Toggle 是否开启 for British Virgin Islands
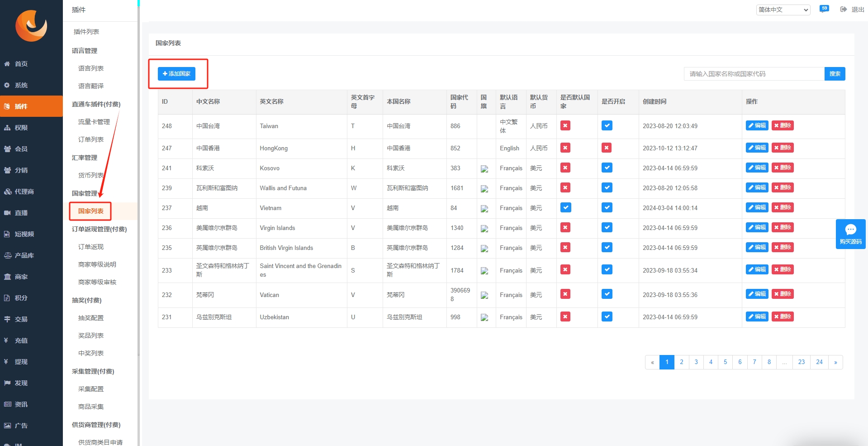Image resolution: width=868 pixels, height=446 pixels. click(607, 247)
